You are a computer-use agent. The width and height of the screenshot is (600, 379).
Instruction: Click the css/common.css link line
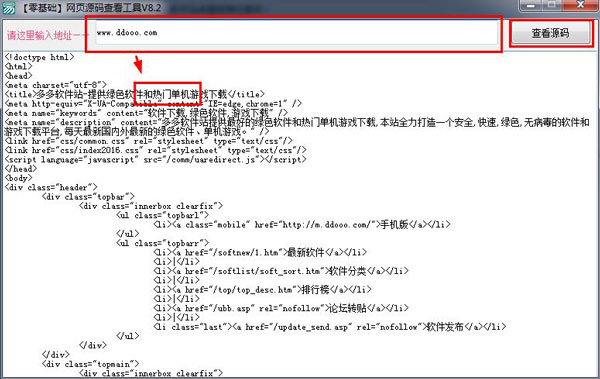tap(148, 141)
